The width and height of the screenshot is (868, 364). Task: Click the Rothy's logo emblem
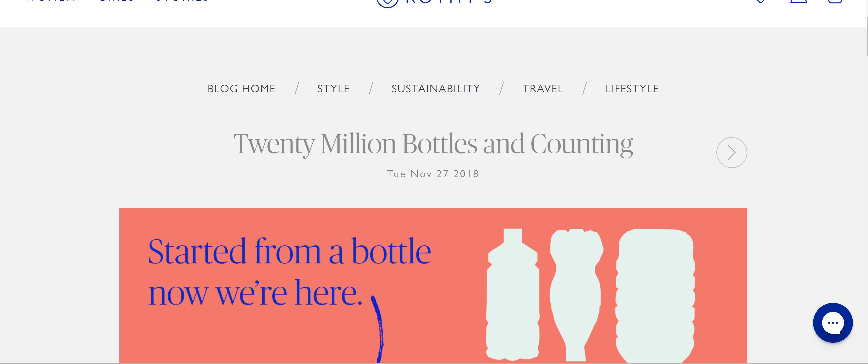tap(387, 2)
